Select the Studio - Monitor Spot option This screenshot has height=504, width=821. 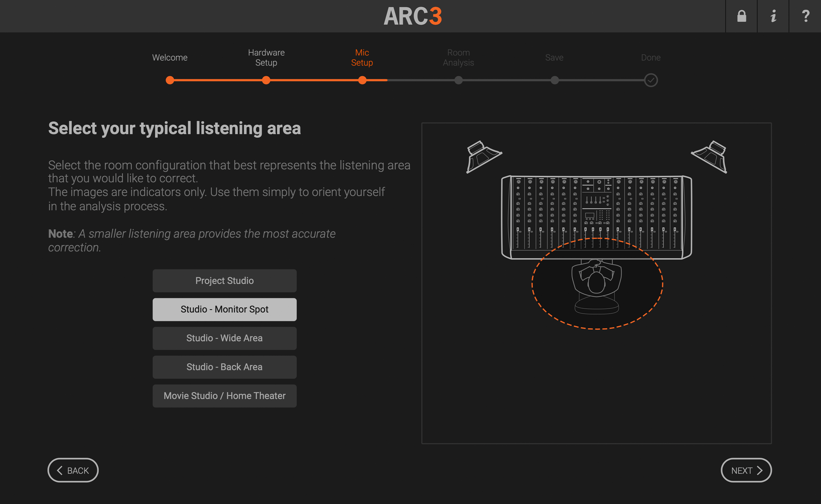[224, 309]
